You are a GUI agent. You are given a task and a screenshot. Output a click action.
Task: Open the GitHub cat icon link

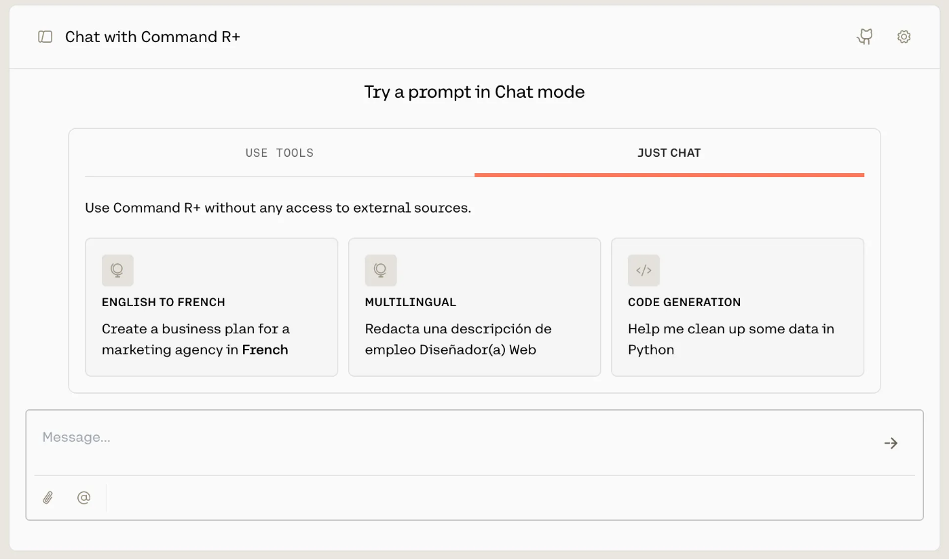click(x=865, y=37)
